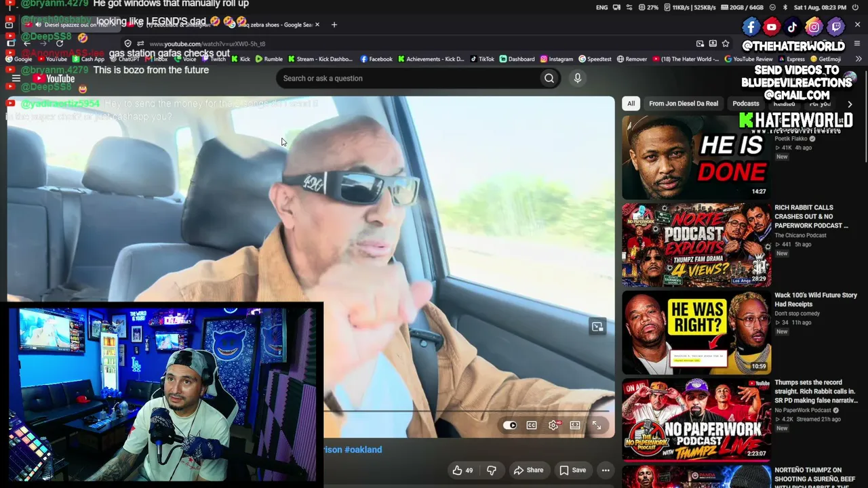This screenshot has height=488, width=868.
Task: Open the HE WAS RIGHT video thumbnail
Action: click(696, 332)
